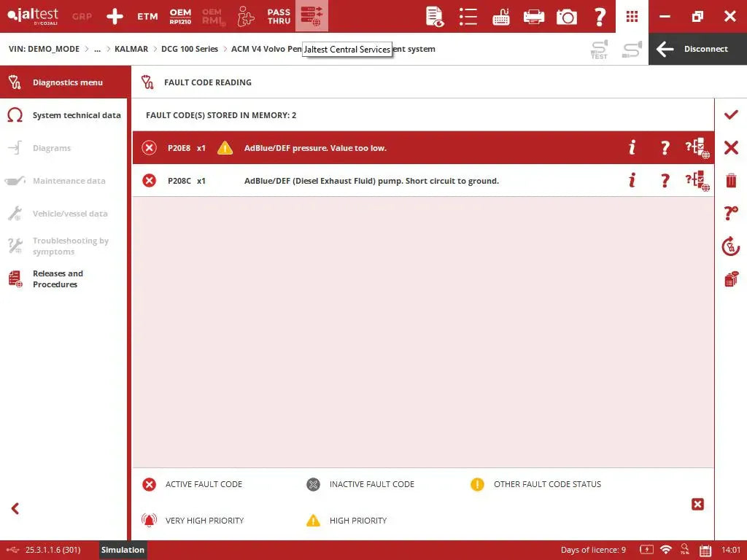Screen dimensions: 747x560
Task: Click the red X icon in right sidebar
Action: point(731,148)
